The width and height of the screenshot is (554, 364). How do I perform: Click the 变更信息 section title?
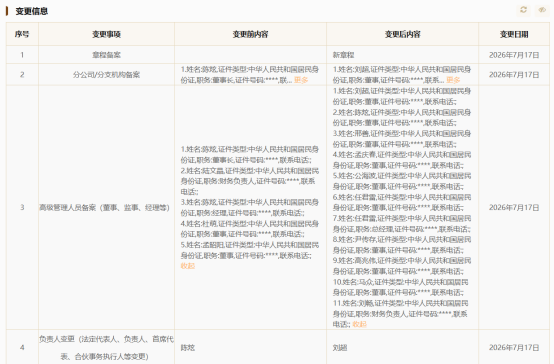click(x=31, y=11)
